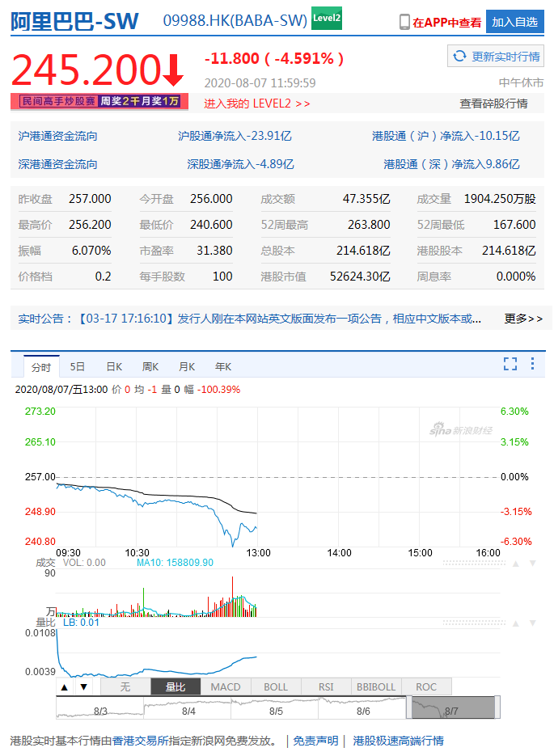The image size is (554, 756).
Task: Click 深股通净流入-4.89亿 text
Action: pos(240,164)
